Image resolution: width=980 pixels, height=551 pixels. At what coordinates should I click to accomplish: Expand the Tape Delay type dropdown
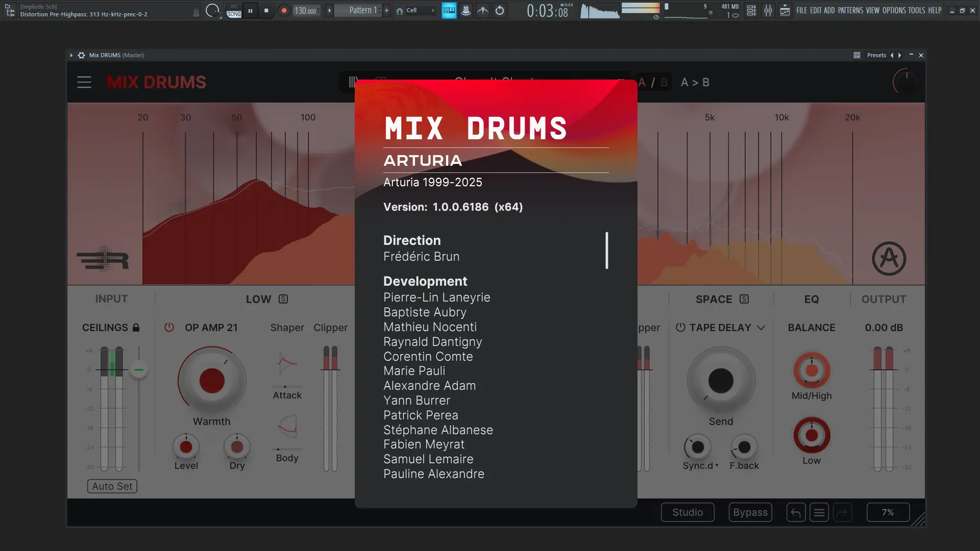pyautogui.click(x=761, y=328)
